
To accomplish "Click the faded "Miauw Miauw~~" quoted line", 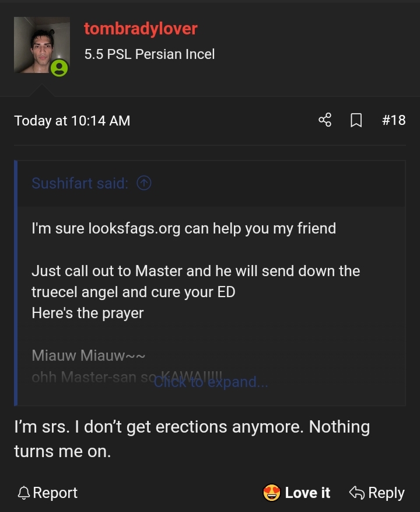I will (x=88, y=355).
